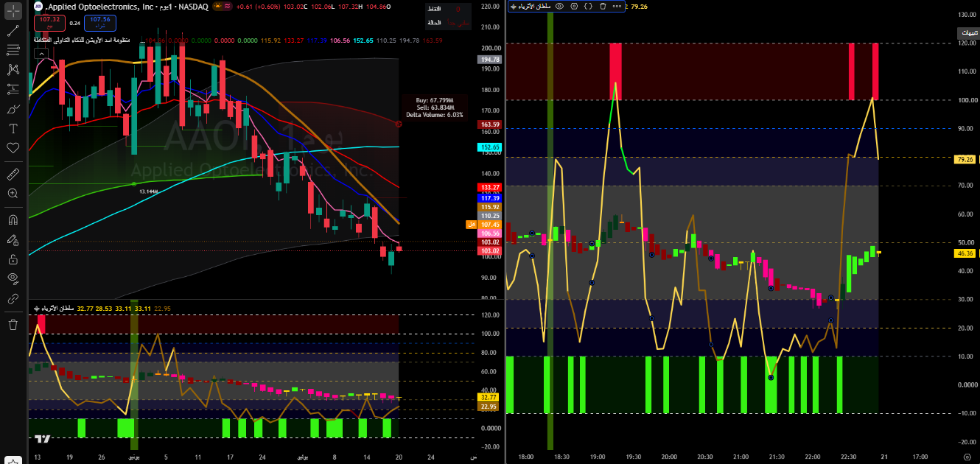Click the +0.61 (+0.60%) change value

(x=259, y=7)
